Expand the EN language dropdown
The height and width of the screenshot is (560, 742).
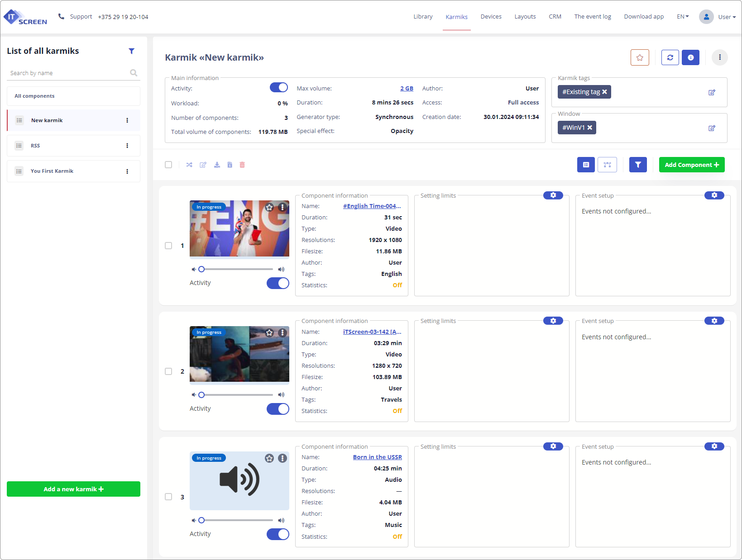(x=683, y=17)
